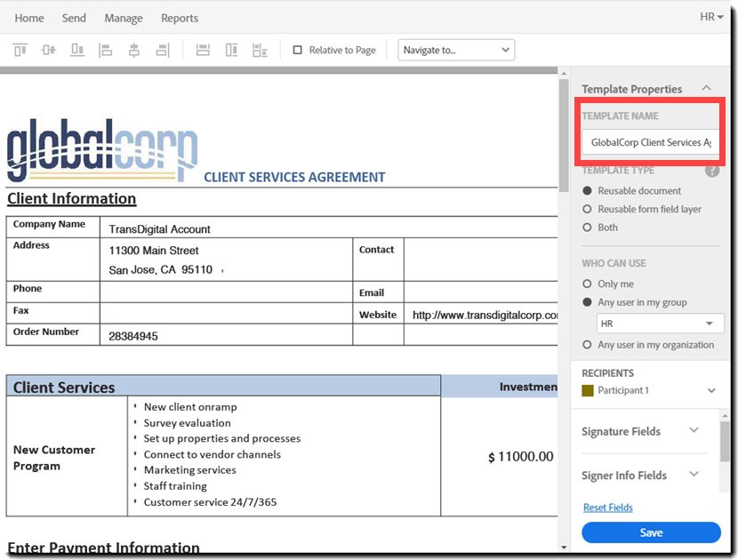Click the San Jose, CA 95110 text
The width and height of the screenshot is (738, 560).
pos(161,269)
